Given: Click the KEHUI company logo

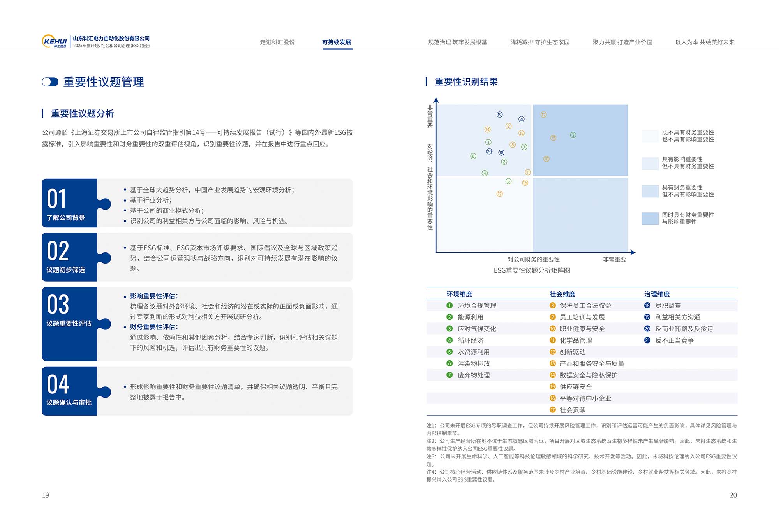Looking at the screenshot, I should tap(55, 41).
